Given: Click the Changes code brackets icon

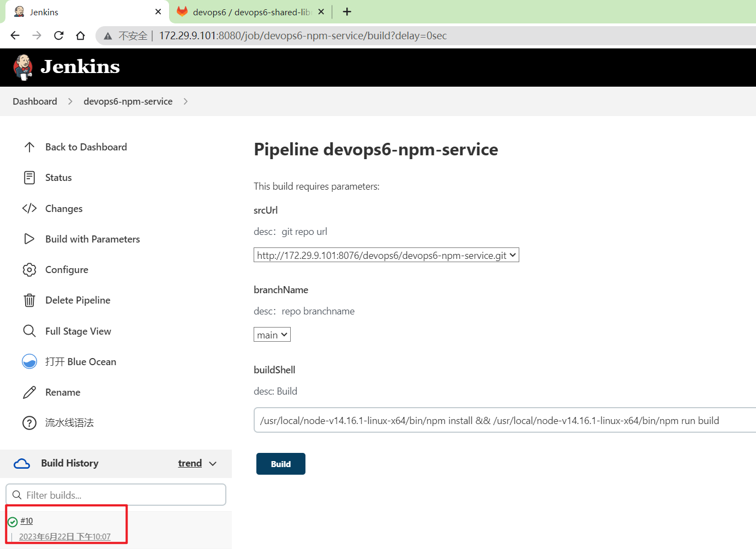Looking at the screenshot, I should click(29, 208).
